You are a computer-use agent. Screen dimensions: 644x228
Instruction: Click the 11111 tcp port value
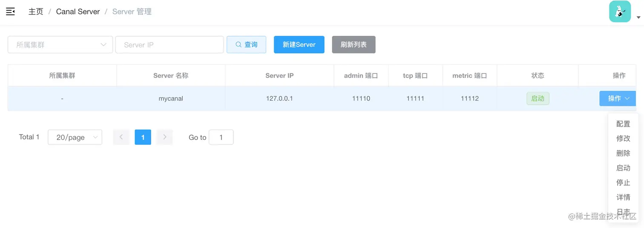tap(415, 98)
